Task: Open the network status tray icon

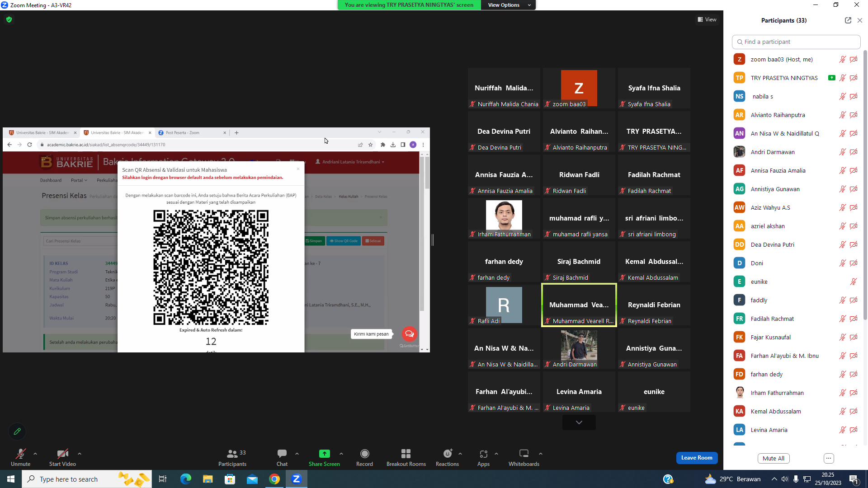Action: [807, 479]
